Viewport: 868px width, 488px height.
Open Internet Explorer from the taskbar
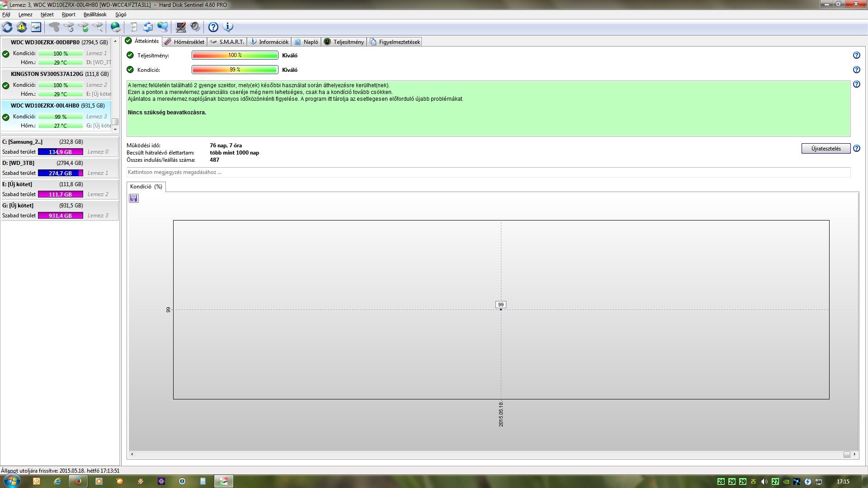pos(57,481)
